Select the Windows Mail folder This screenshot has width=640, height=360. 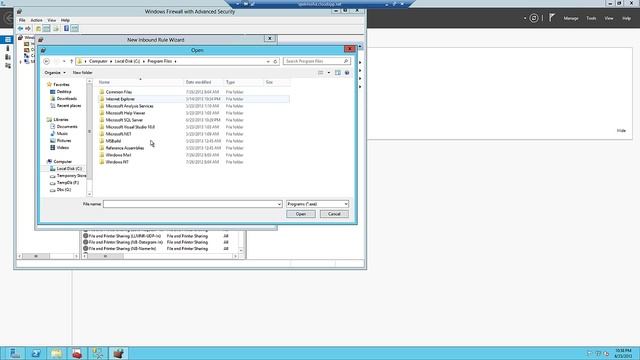point(118,155)
